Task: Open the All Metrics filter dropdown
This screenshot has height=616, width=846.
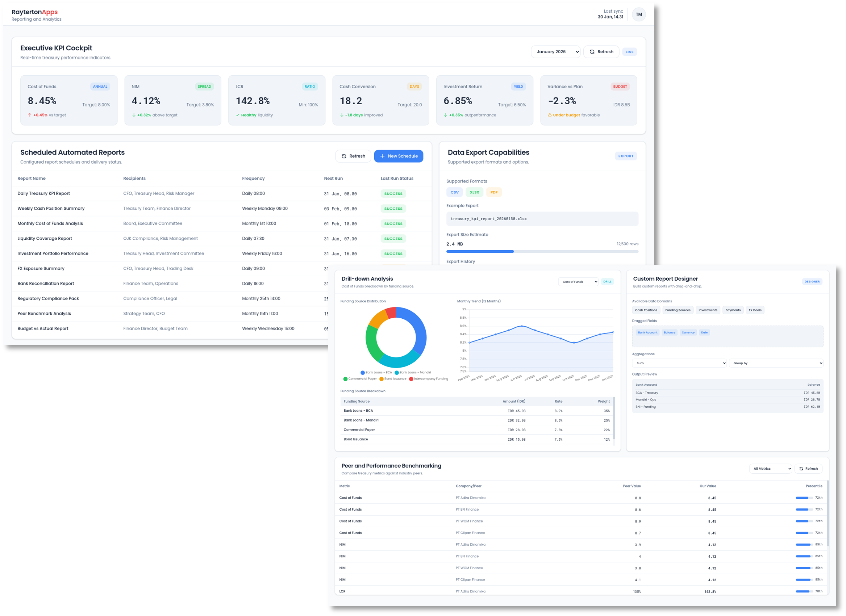Action: 771,468
